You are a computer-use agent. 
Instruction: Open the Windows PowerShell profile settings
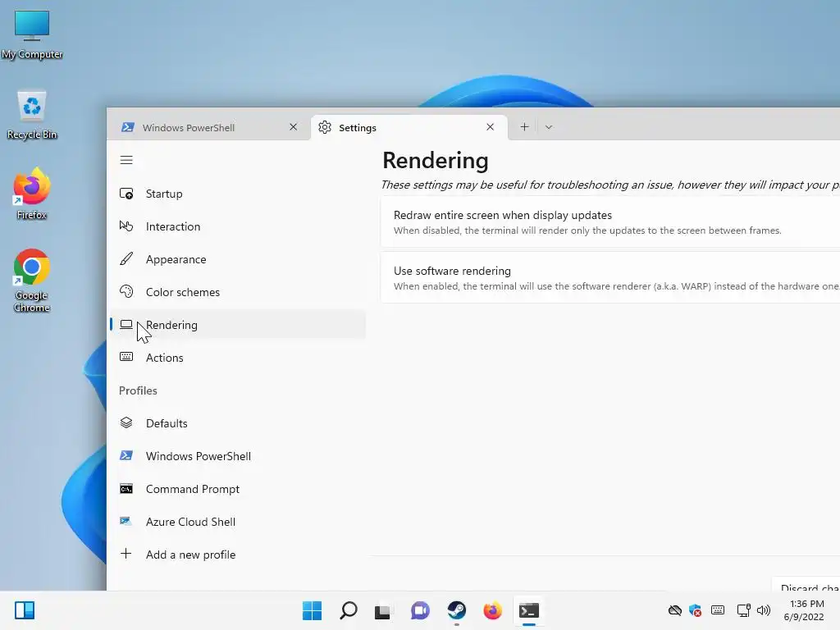238,456
